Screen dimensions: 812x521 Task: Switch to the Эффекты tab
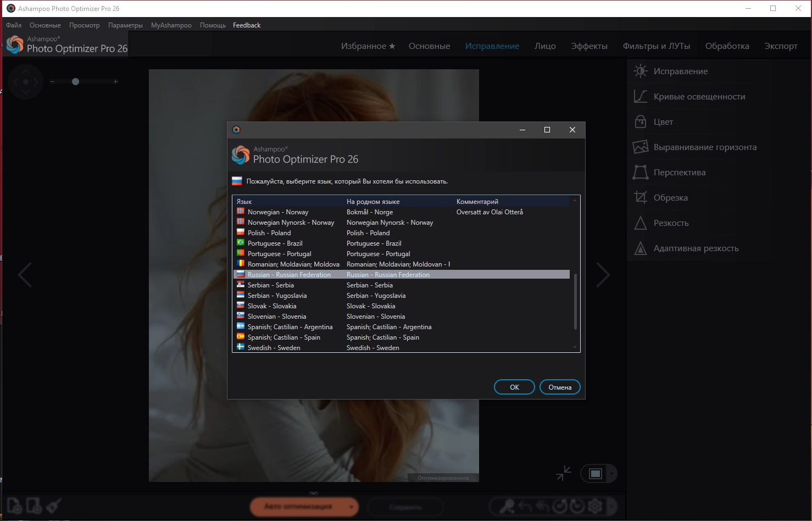[x=589, y=46]
